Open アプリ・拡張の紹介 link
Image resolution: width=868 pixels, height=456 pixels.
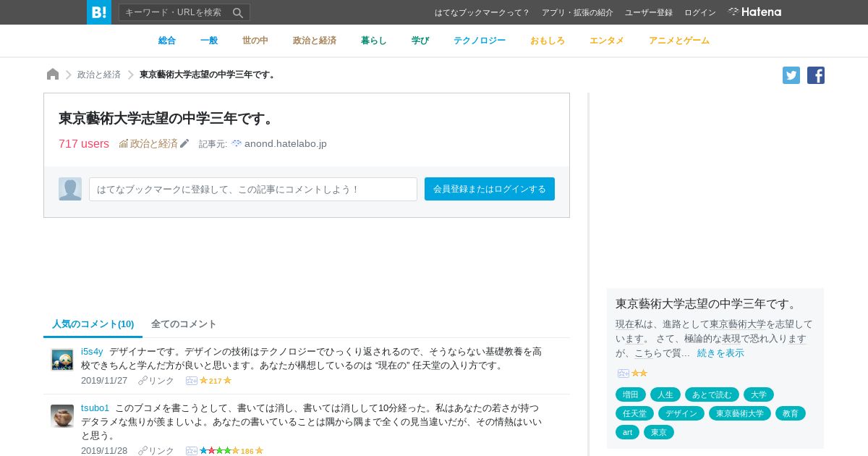577,12
